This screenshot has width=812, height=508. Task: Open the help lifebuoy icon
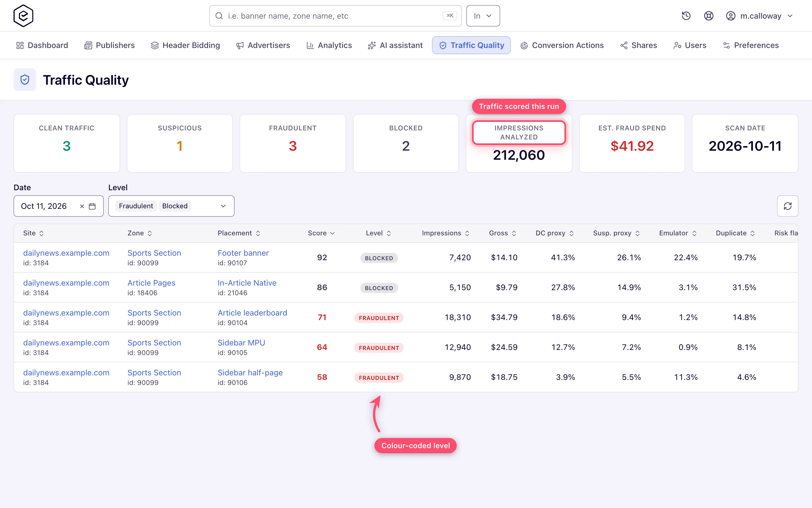point(708,16)
